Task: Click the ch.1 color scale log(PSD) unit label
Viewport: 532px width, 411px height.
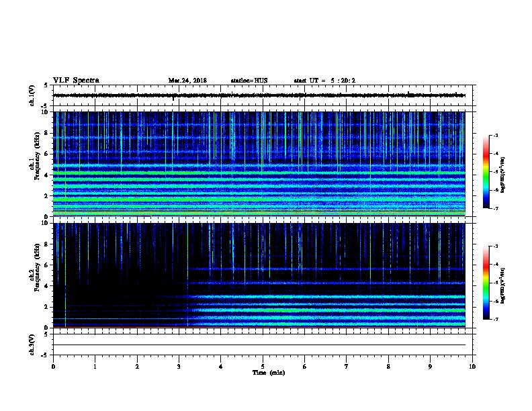Action: [x=503, y=175]
